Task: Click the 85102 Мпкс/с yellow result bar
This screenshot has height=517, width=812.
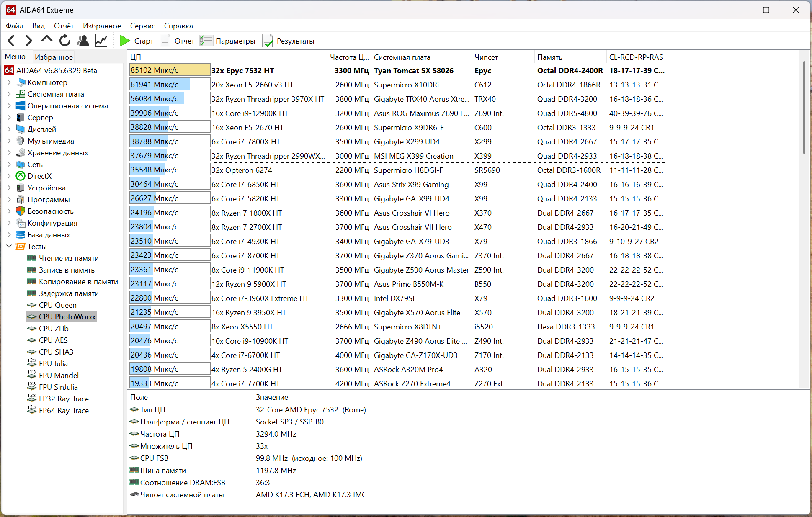Action: (x=170, y=70)
